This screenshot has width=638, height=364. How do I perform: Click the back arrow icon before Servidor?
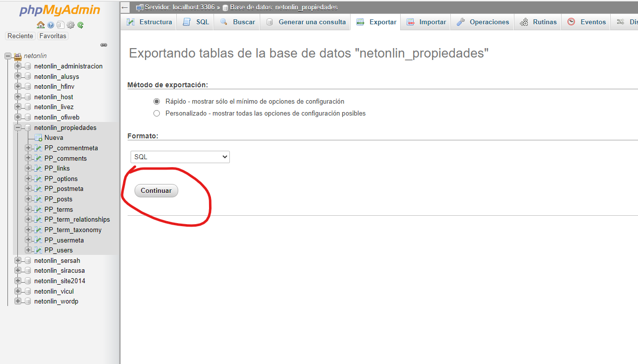[x=125, y=7]
